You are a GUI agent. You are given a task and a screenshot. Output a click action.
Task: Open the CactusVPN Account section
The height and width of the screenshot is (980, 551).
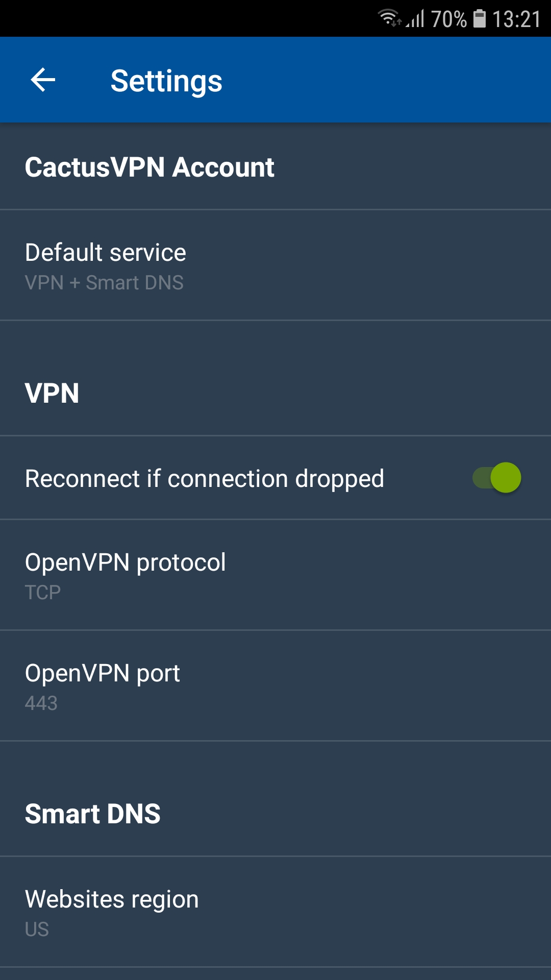pos(149,167)
